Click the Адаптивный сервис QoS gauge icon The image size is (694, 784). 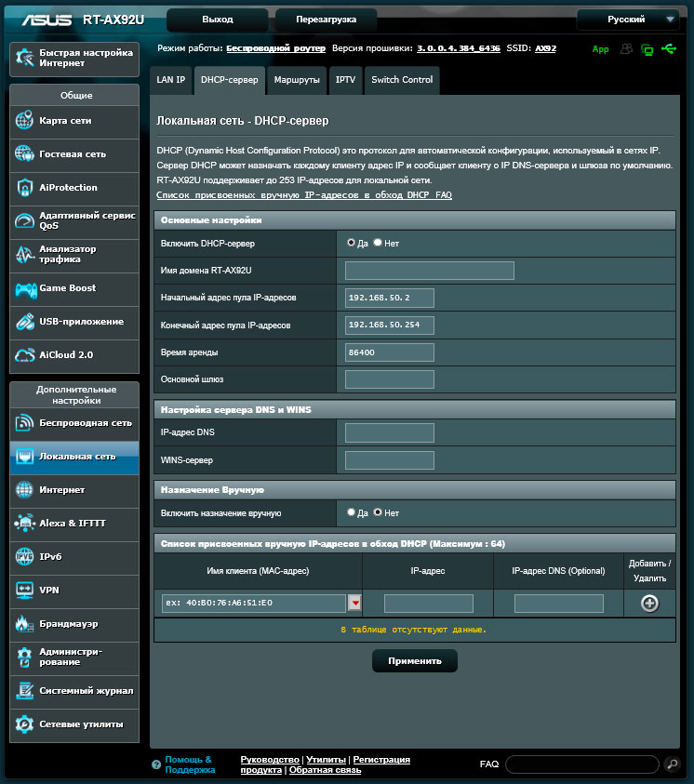(24, 220)
